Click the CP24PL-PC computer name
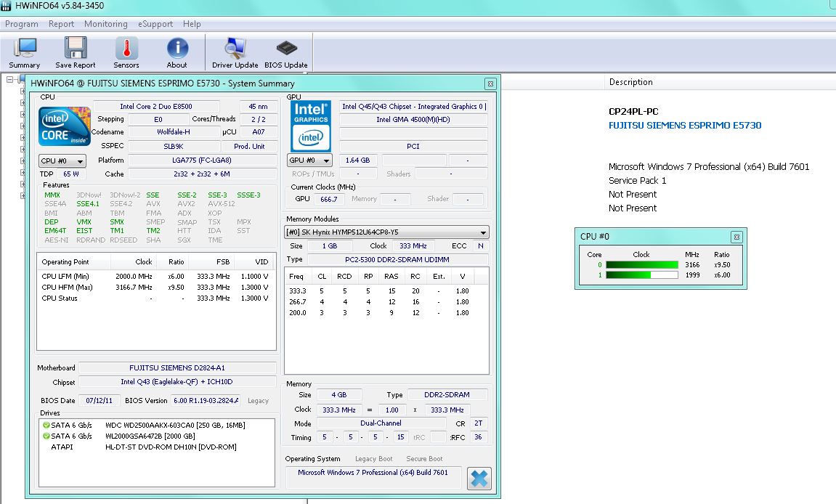This screenshot has height=504, width=836. 633,111
